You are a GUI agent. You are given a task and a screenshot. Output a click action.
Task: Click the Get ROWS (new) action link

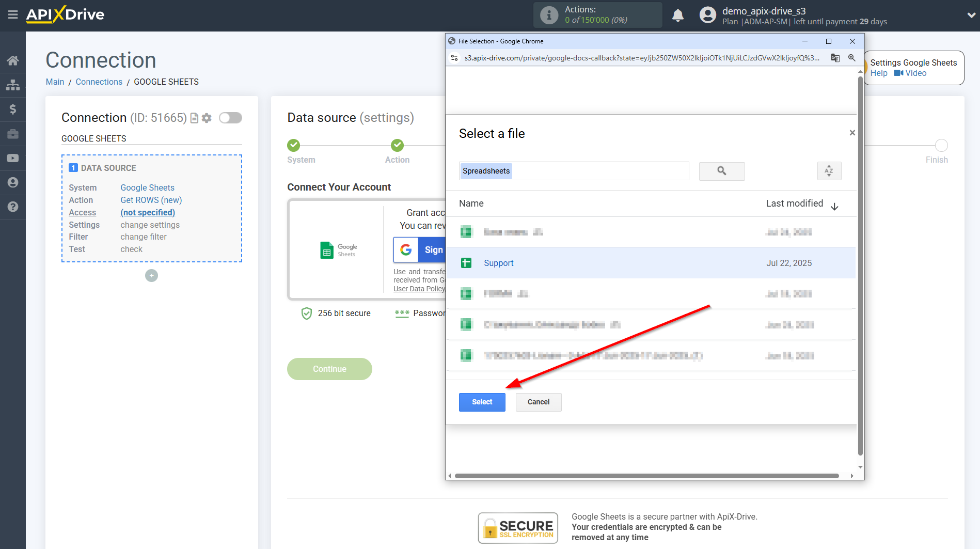pos(151,200)
